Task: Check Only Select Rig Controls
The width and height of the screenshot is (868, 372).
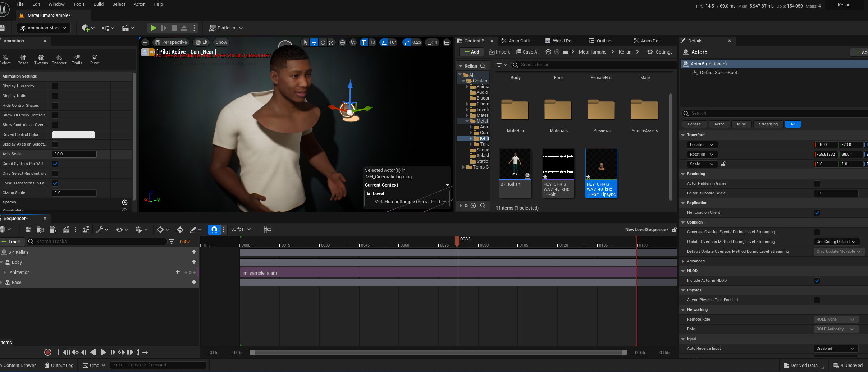Action: pos(55,174)
